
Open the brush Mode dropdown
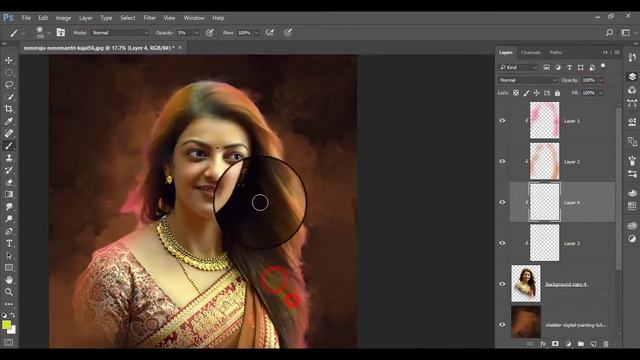[x=120, y=33]
